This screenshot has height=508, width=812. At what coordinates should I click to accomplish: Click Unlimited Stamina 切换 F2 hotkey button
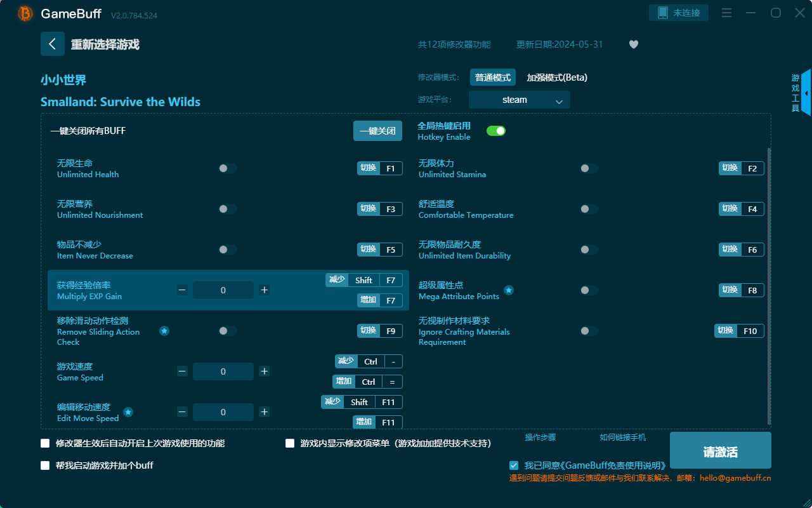point(742,168)
